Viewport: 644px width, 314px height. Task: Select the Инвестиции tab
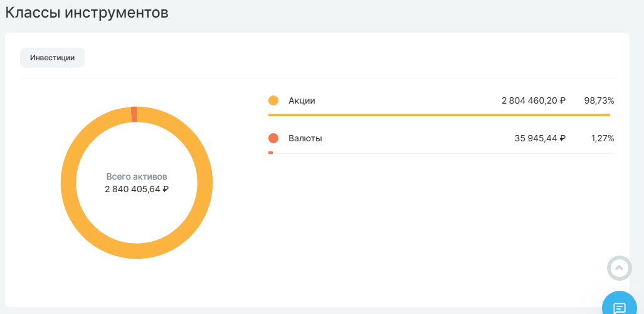click(53, 58)
